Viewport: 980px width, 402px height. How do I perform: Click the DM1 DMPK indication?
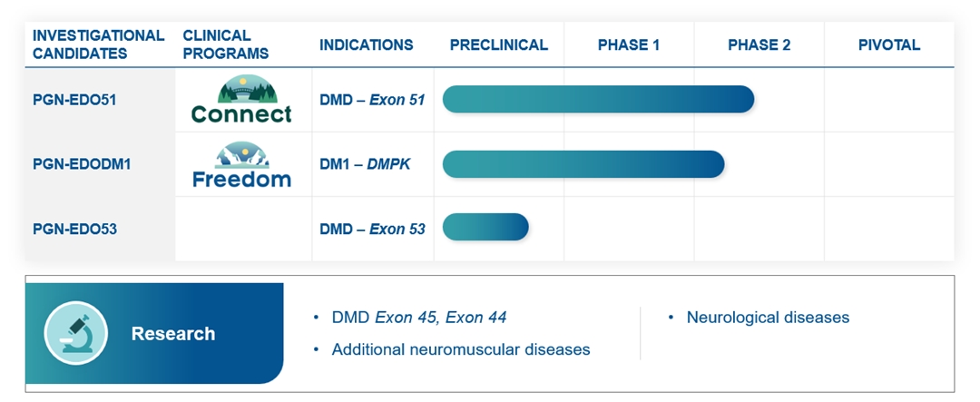[365, 164]
